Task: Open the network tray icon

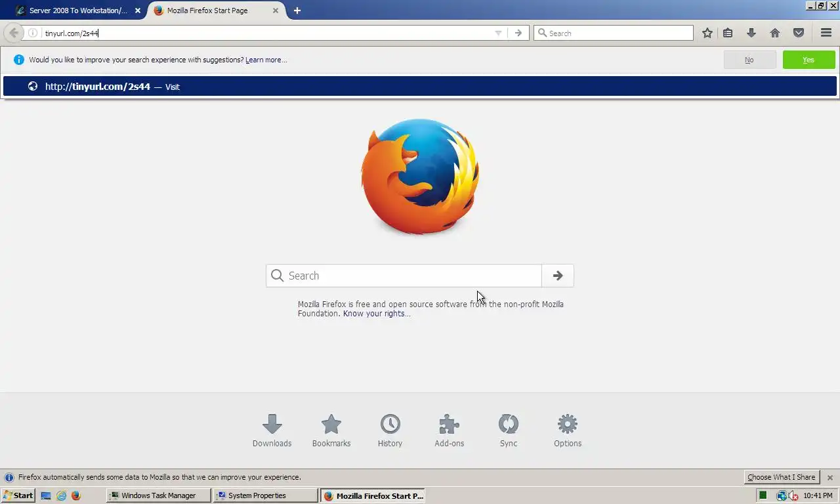Action: coord(782,495)
